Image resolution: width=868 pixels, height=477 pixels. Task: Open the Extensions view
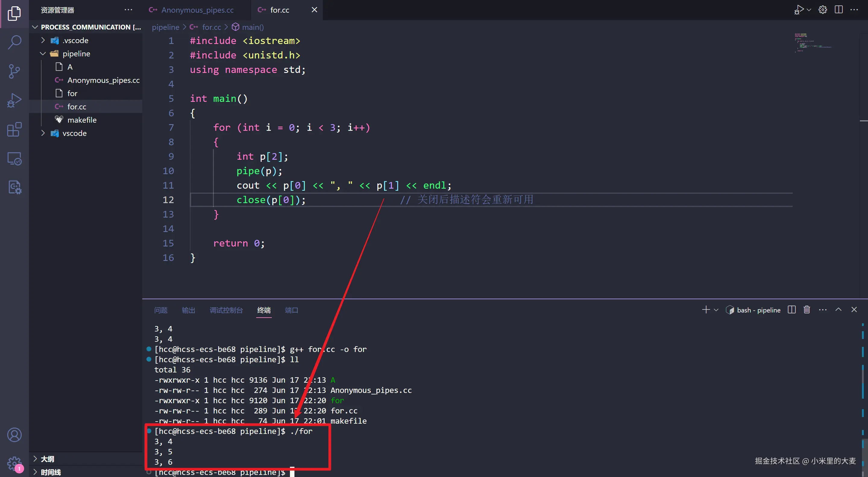(14, 129)
